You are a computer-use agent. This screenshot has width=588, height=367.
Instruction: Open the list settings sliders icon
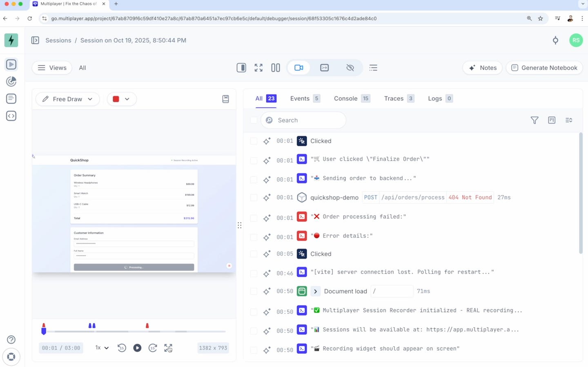[x=569, y=120]
